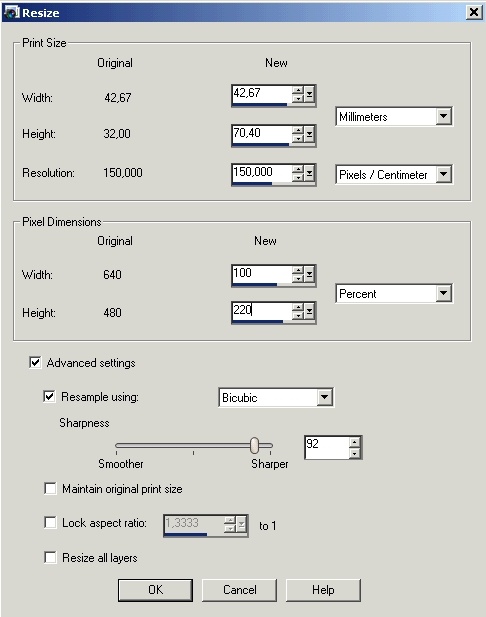Enable Maintain original print size
The width and height of the screenshot is (486, 617).
click(x=50, y=489)
